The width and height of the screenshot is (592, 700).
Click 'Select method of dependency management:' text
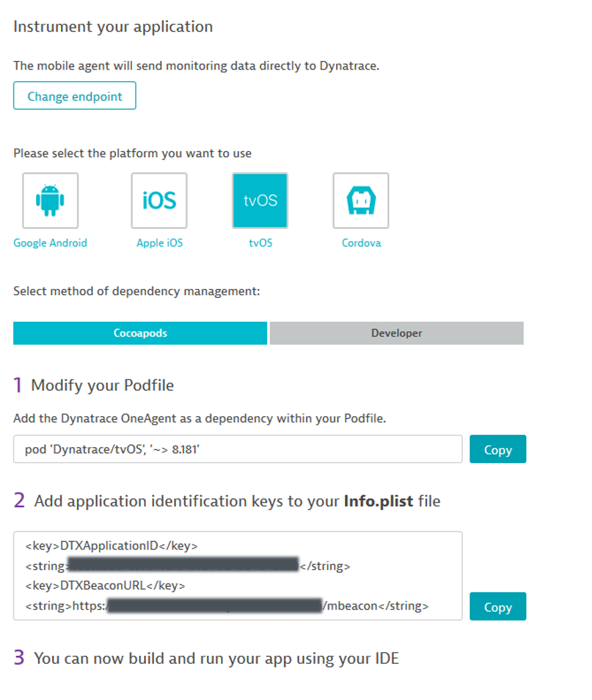point(137,292)
